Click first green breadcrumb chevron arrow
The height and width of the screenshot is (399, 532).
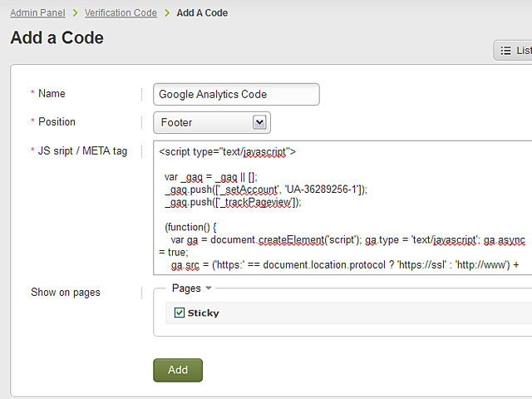[75, 13]
